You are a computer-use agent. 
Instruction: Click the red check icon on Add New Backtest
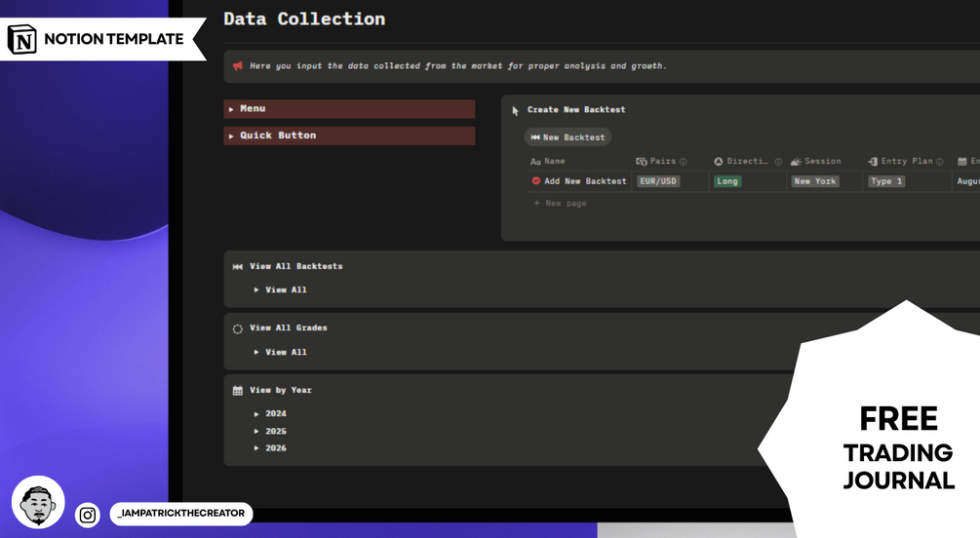pos(535,180)
